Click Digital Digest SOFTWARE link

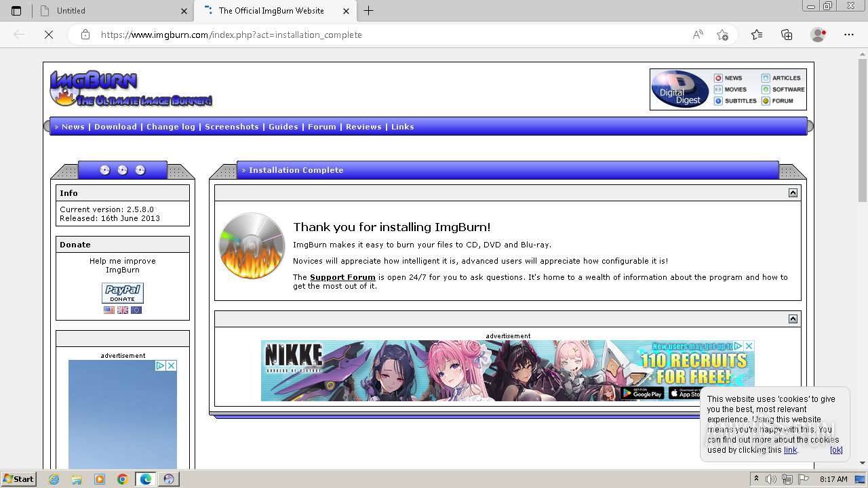[x=783, y=89]
